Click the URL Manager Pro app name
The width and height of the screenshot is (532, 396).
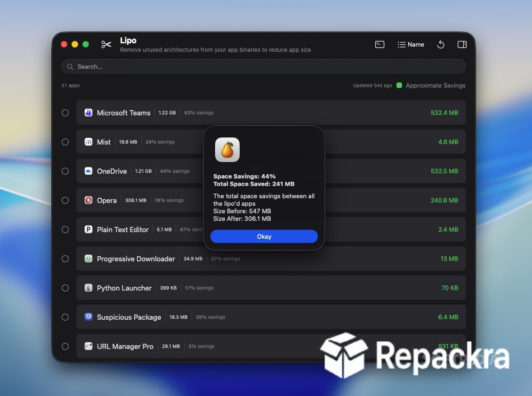[125, 346]
